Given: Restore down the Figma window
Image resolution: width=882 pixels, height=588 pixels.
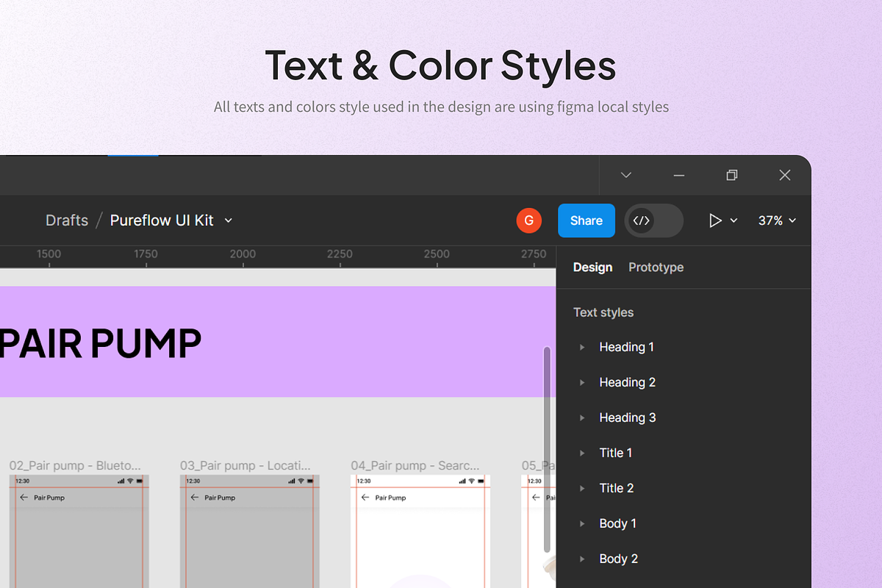Looking at the screenshot, I should pyautogui.click(x=732, y=175).
